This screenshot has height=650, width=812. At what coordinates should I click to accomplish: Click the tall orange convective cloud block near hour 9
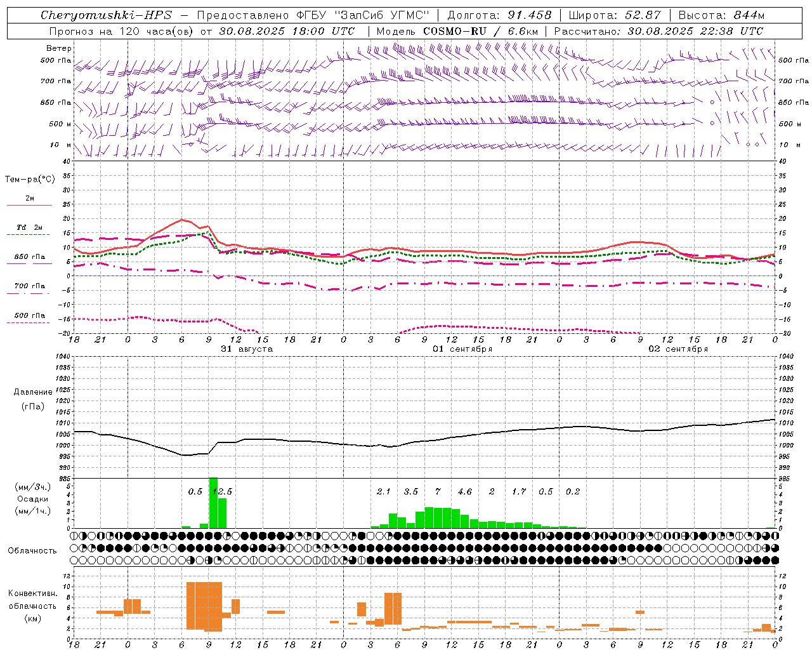(x=204, y=606)
